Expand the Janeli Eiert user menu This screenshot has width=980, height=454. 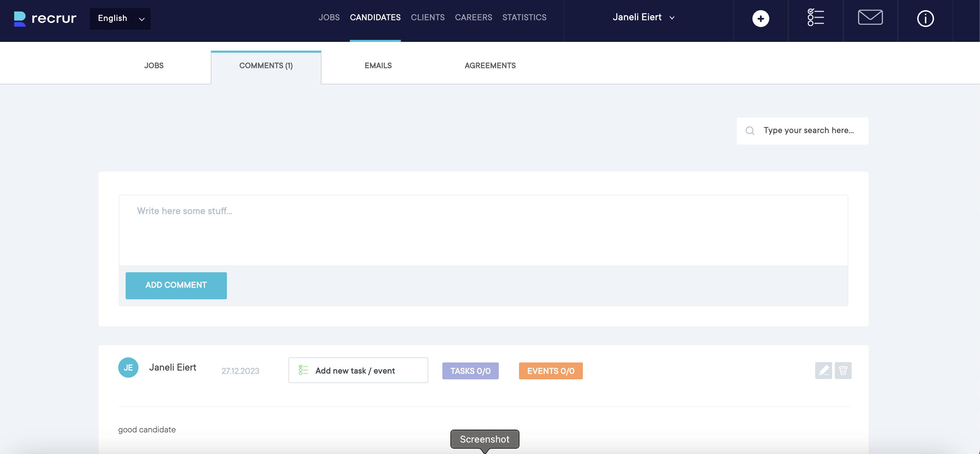(643, 18)
